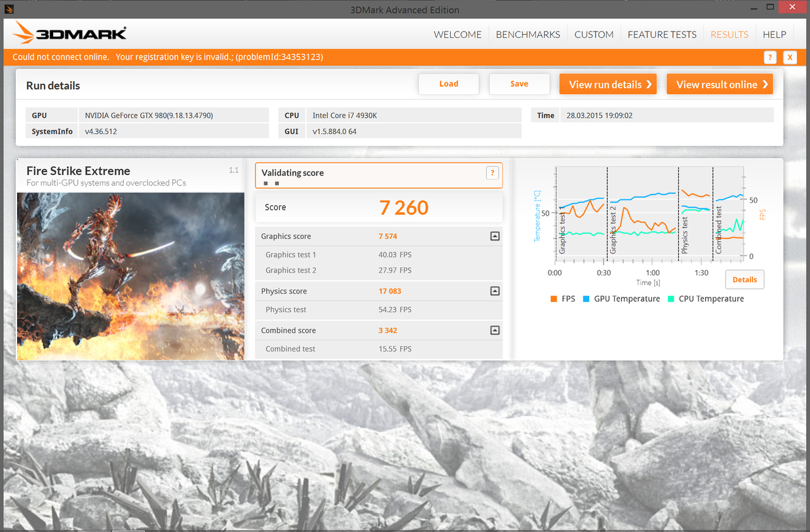
Task: Click the Combined test chart marker label
Action: [719, 230]
